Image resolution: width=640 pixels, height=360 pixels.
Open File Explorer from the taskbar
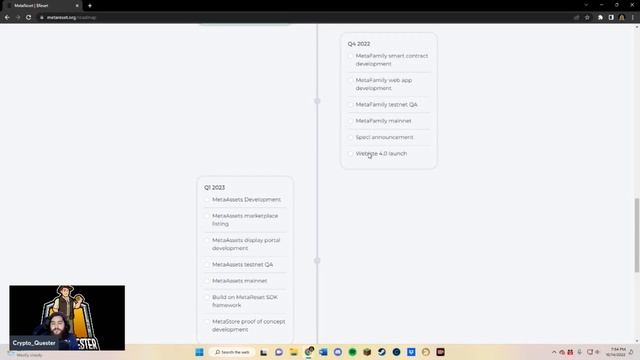pyautogui.click(x=293, y=352)
